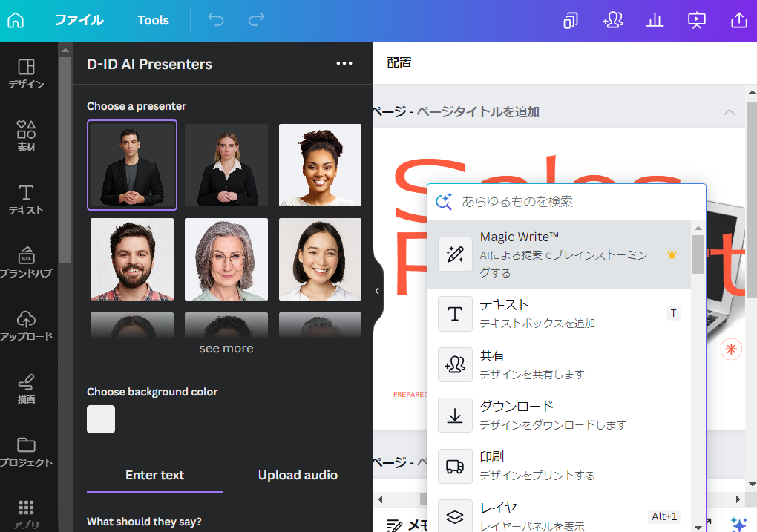Image resolution: width=757 pixels, height=532 pixels.
Task: Open the analytics bar chart icon
Action: (x=655, y=20)
